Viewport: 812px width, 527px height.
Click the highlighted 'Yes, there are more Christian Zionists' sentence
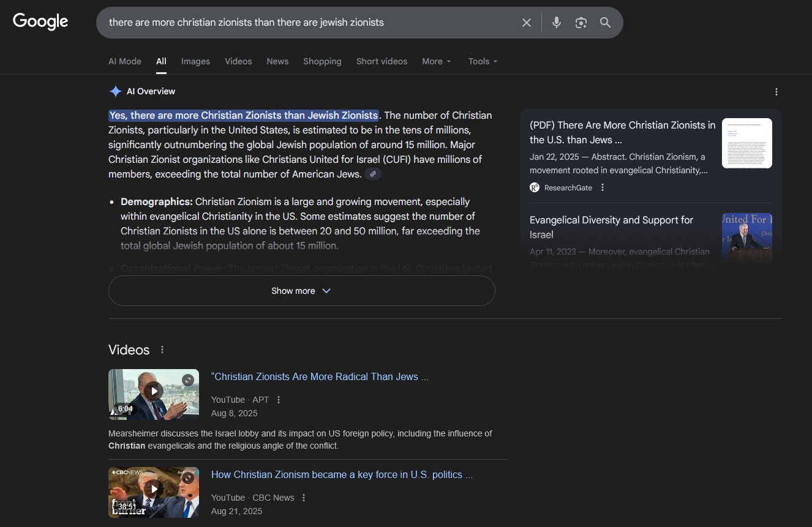(244, 115)
